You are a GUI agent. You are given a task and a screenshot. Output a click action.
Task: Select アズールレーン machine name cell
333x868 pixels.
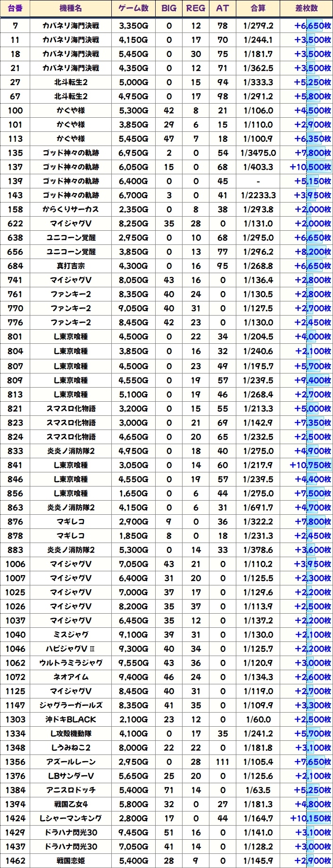coord(71,762)
